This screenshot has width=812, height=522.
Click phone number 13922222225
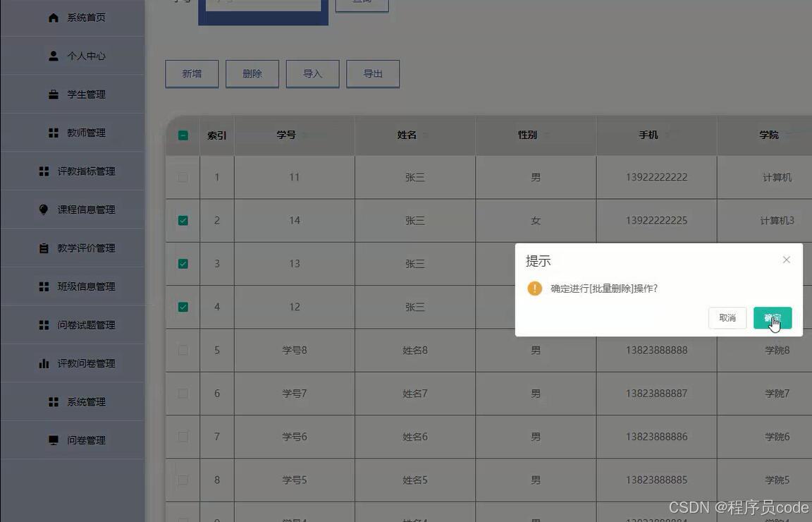tap(656, 220)
